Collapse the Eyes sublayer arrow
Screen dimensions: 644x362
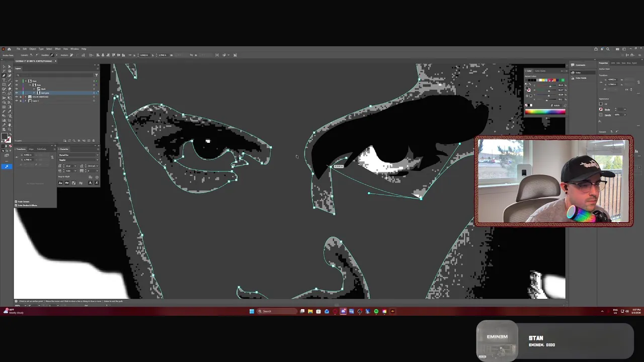point(30,85)
